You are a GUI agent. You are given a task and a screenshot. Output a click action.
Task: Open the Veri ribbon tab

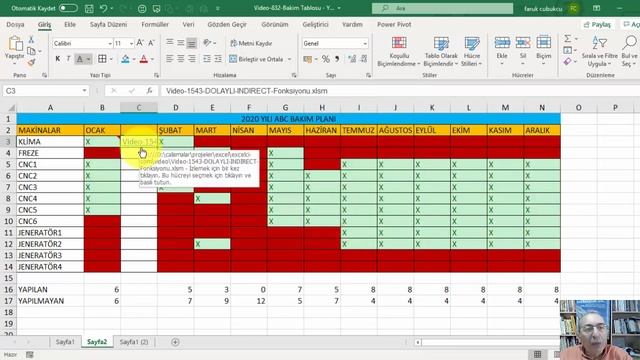tap(188, 24)
